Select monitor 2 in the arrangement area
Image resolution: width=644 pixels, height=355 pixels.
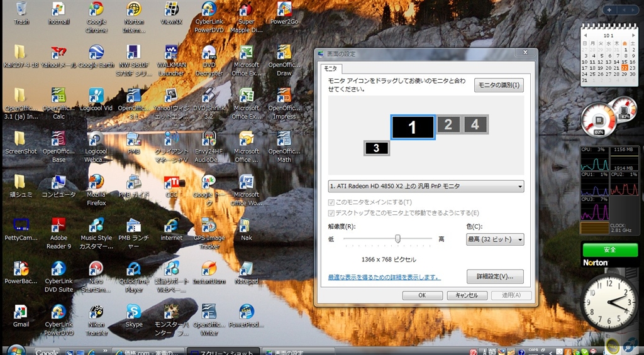pyautogui.click(x=448, y=124)
